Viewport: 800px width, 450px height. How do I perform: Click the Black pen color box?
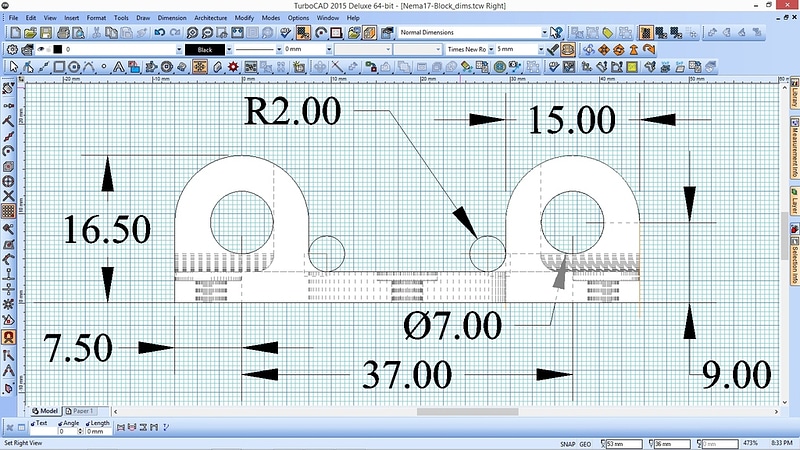[x=205, y=49]
